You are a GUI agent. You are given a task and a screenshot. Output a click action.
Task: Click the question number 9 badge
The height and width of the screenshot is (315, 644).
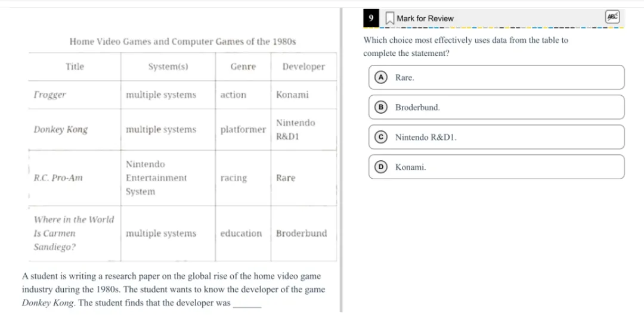pos(371,18)
